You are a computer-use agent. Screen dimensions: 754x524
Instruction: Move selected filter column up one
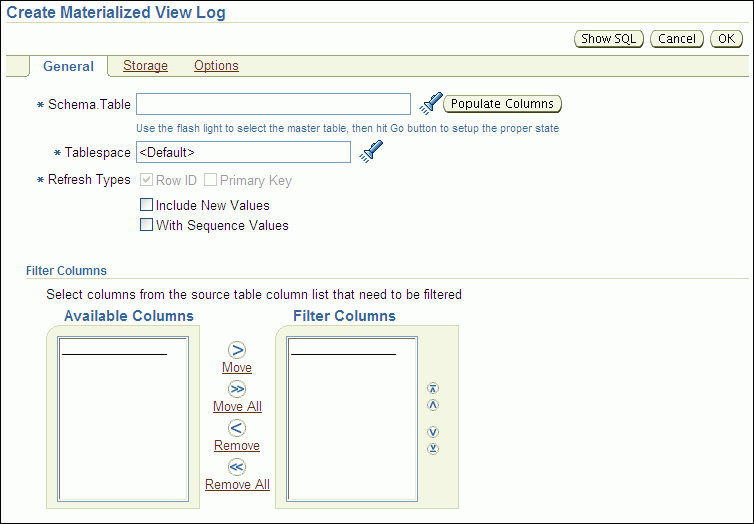pyautogui.click(x=433, y=405)
